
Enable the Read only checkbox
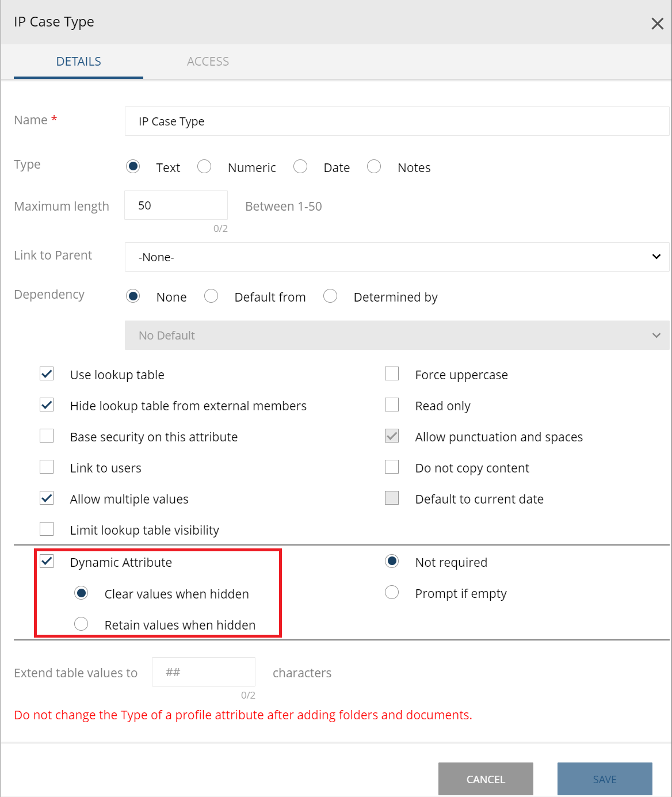coord(392,405)
